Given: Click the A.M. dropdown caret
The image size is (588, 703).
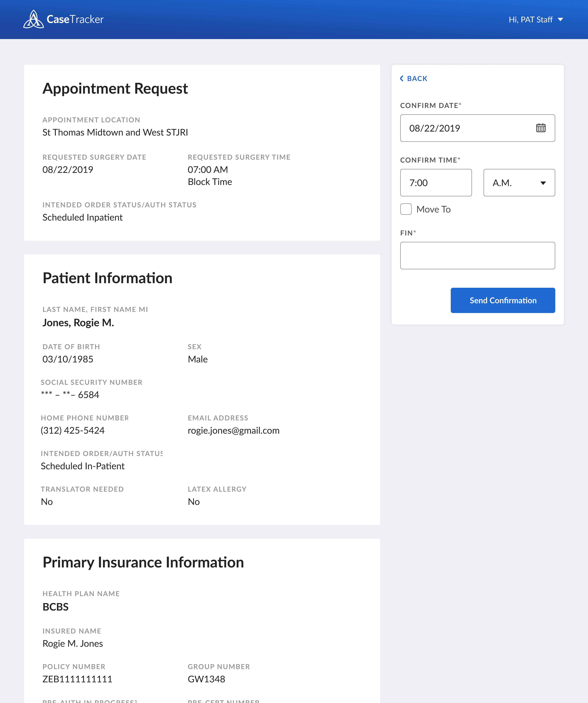Looking at the screenshot, I should (543, 183).
